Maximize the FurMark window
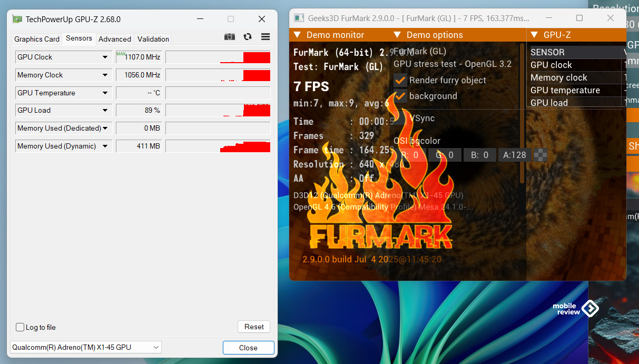639x364 pixels. [x=579, y=18]
